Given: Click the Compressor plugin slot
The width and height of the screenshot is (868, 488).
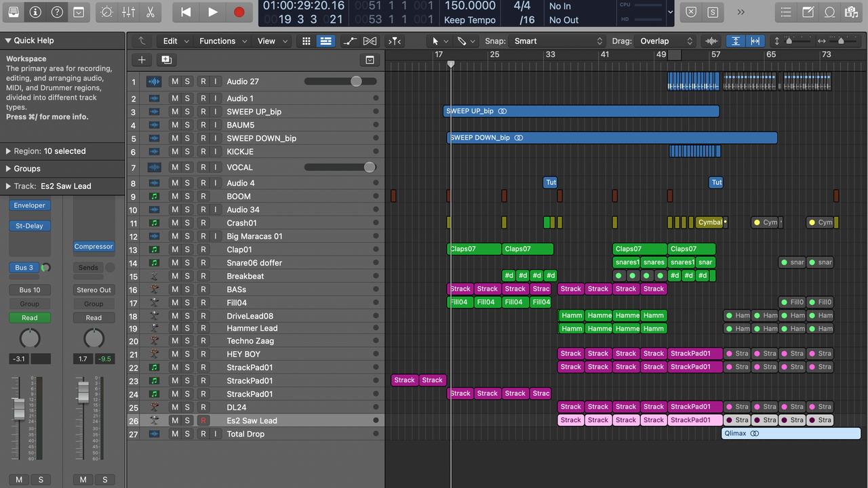Looking at the screenshot, I should [x=94, y=247].
